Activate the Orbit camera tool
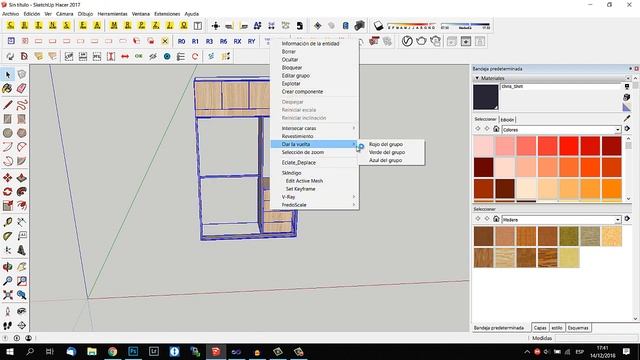This screenshot has height=360, width=640. [x=7, y=267]
